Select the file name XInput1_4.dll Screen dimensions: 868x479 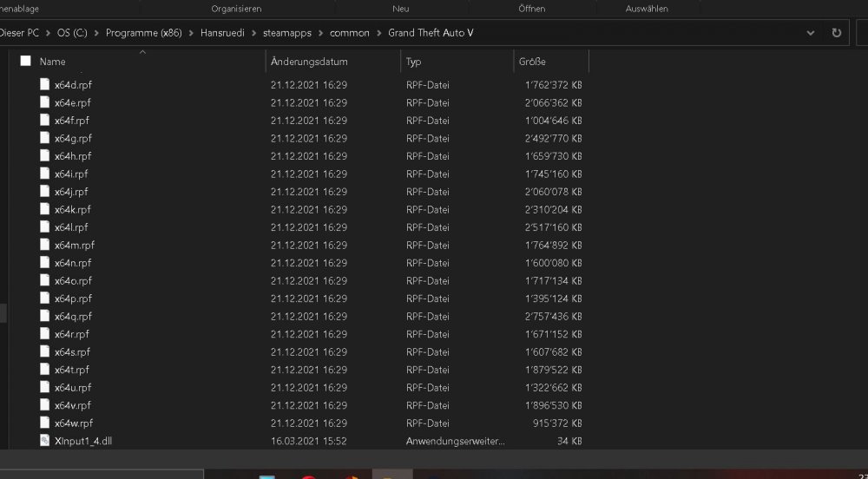(83, 441)
